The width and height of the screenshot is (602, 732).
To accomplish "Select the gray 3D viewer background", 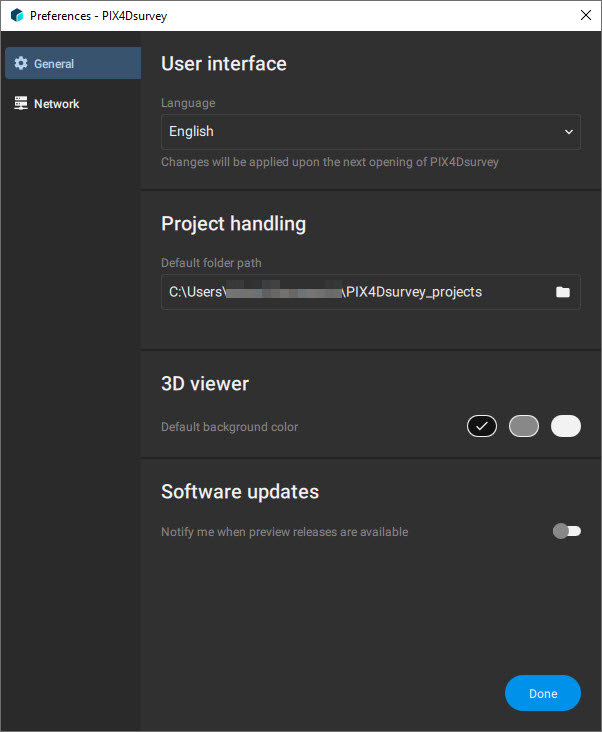I will (x=524, y=426).
